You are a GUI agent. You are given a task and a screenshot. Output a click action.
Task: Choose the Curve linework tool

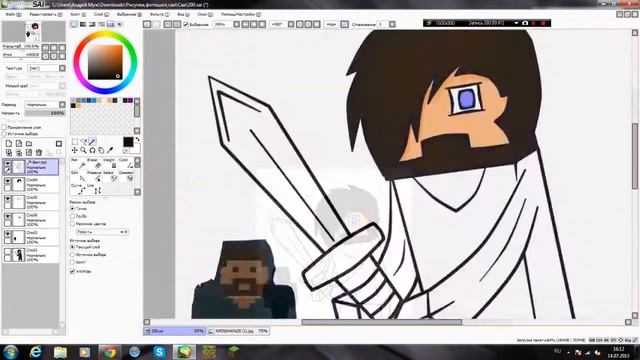tap(78, 189)
